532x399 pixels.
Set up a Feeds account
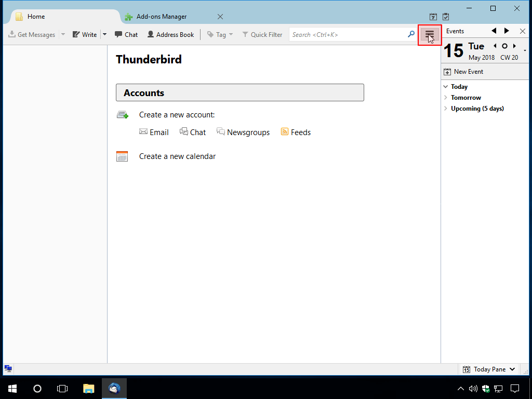click(x=296, y=132)
